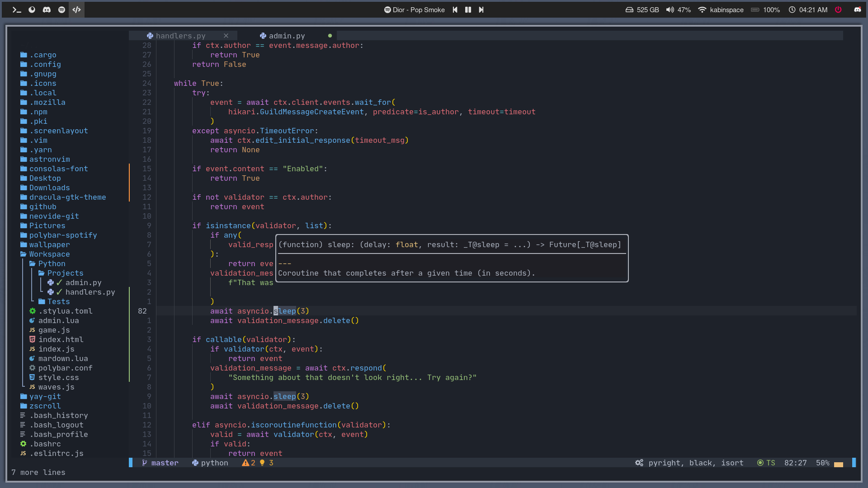Switch to the admin.py tab
The height and width of the screenshot is (488, 868).
[x=286, y=36]
